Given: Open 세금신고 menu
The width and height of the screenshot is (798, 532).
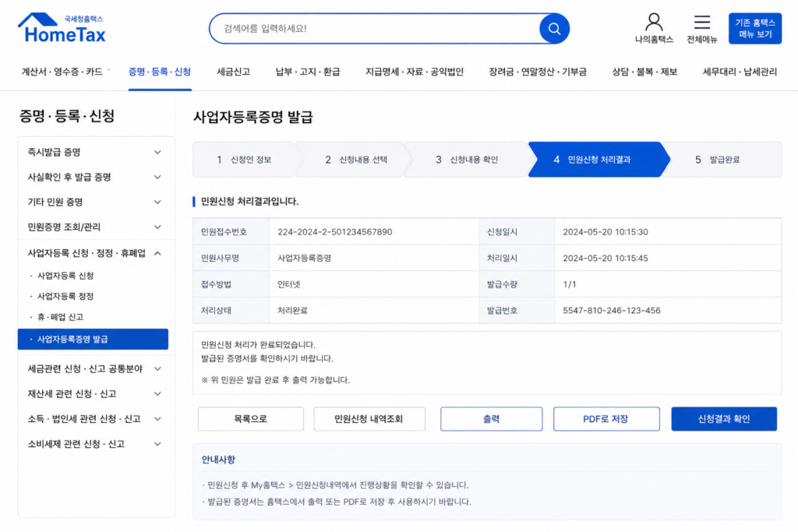Looking at the screenshot, I should click(x=233, y=72).
